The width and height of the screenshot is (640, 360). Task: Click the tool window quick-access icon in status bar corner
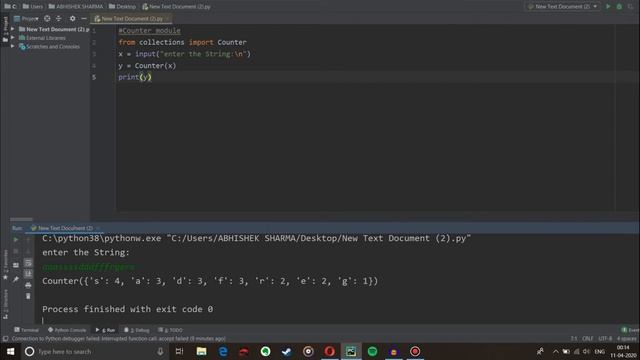pyautogui.click(x=5, y=339)
